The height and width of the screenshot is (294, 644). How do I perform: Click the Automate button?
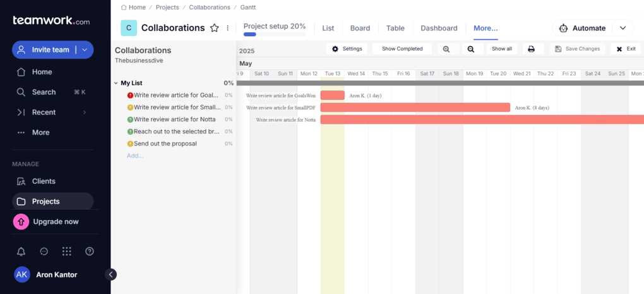pyautogui.click(x=583, y=28)
